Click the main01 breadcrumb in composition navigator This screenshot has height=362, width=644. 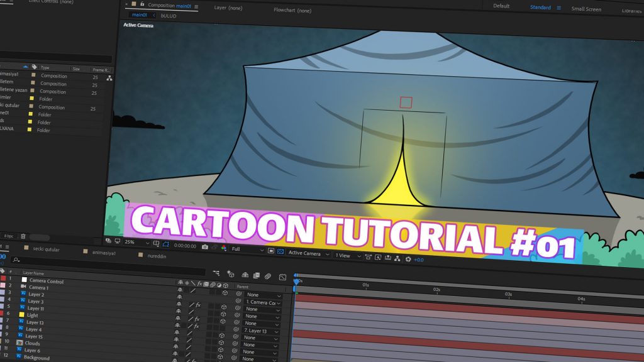[x=139, y=15]
